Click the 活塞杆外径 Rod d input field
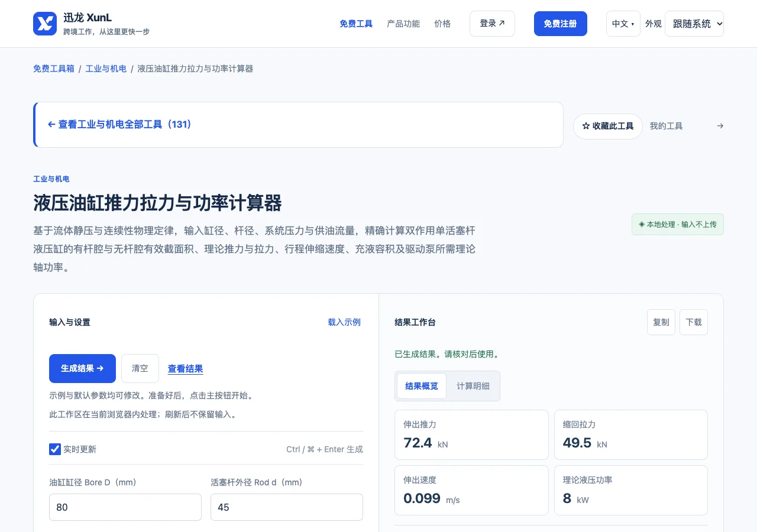 287,507
